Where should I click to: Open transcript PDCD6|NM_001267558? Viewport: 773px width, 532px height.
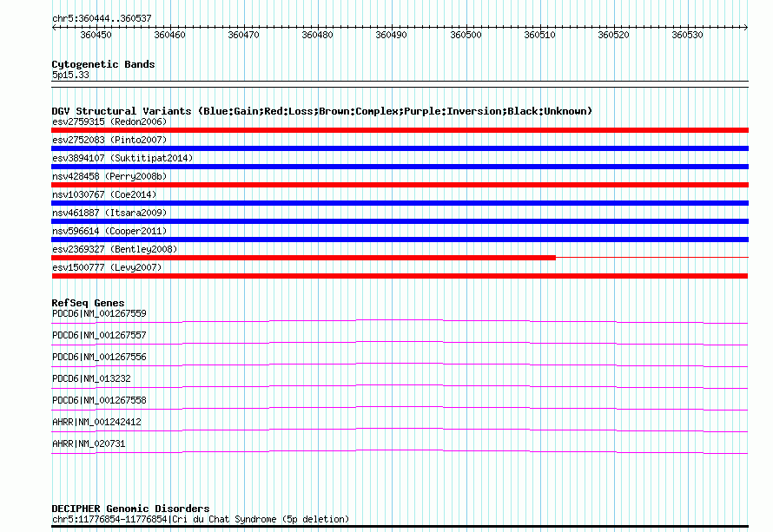pos(99,400)
